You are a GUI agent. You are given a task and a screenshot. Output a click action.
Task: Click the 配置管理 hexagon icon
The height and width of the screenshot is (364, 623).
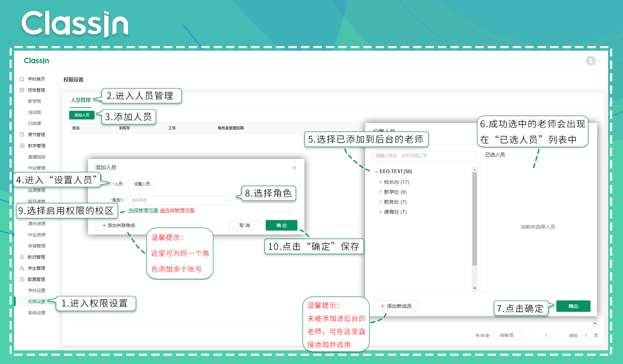[22, 279]
